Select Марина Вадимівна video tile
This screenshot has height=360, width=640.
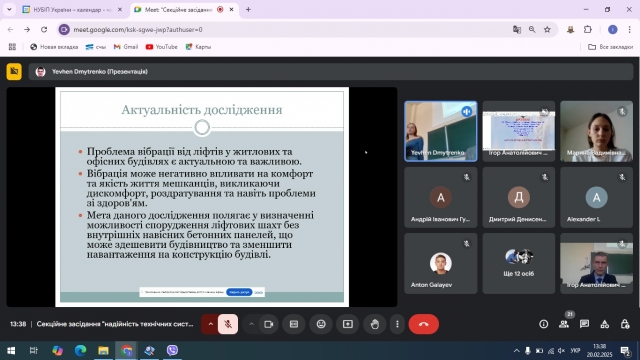click(x=596, y=131)
